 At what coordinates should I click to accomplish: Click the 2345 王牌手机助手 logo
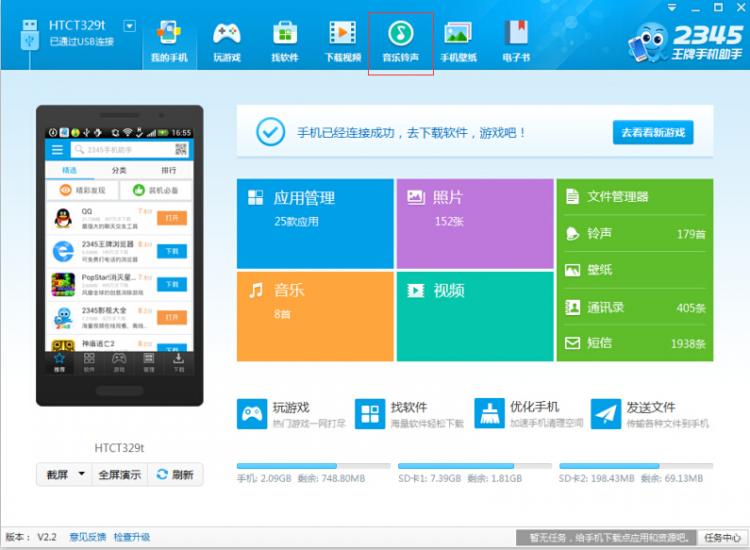(686, 43)
